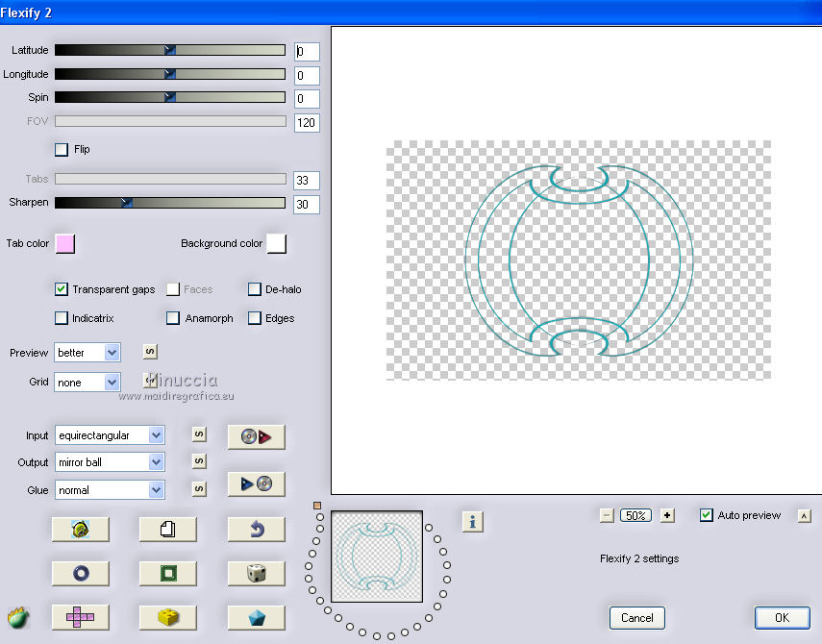Screen dimensions: 822x644
Task: Open the pink Tab color swatch
Action: (x=65, y=243)
